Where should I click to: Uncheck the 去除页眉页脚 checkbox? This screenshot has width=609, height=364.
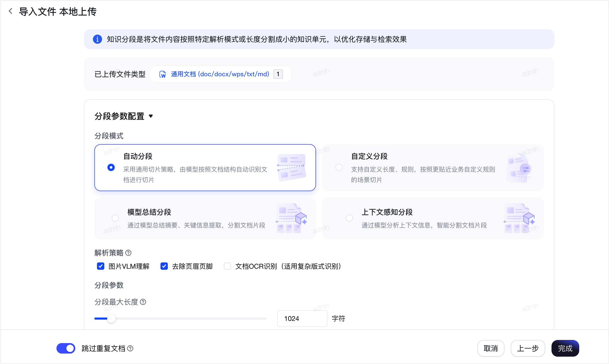point(164,266)
